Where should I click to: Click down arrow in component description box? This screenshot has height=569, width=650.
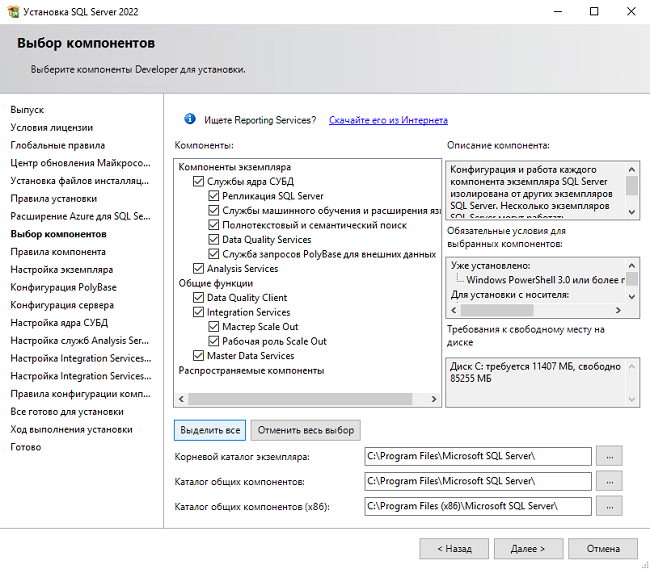(631, 212)
